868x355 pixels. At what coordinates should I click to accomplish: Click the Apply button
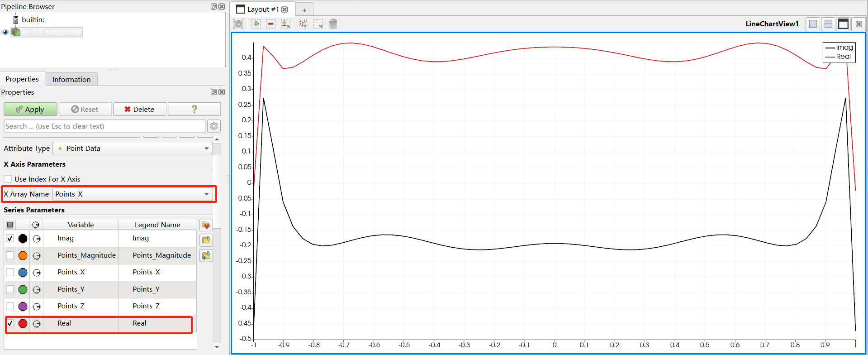30,110
